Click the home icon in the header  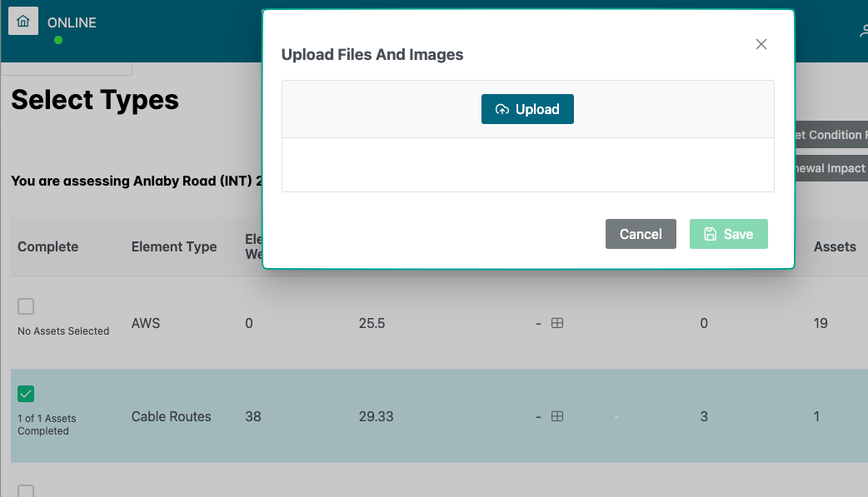coord(23,22)
